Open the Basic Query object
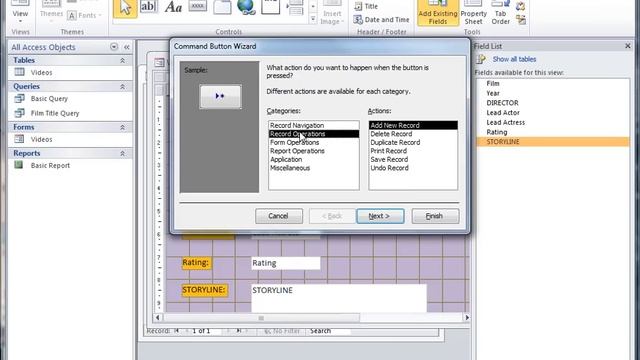Image resolution: width=640 pixels, height=360 pixels. [49, 99]
